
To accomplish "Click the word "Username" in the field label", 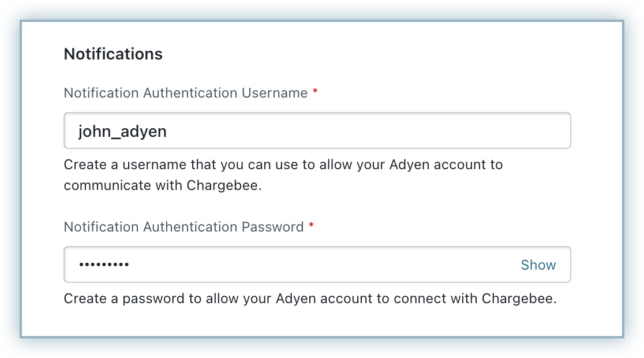I will (x=275, y=93).
